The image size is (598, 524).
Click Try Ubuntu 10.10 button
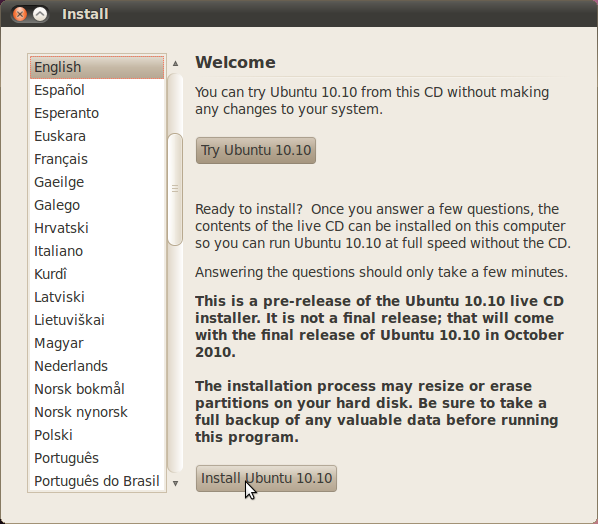point(256,150)
